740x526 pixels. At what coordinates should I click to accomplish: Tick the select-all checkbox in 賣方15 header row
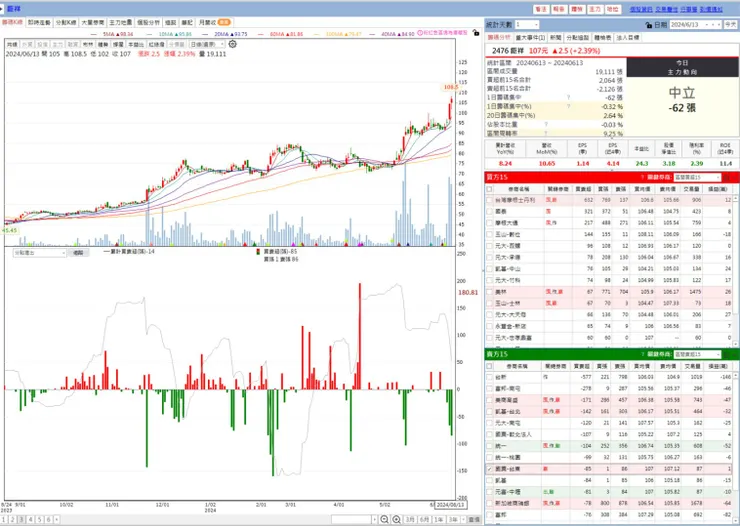pos(489,366)
